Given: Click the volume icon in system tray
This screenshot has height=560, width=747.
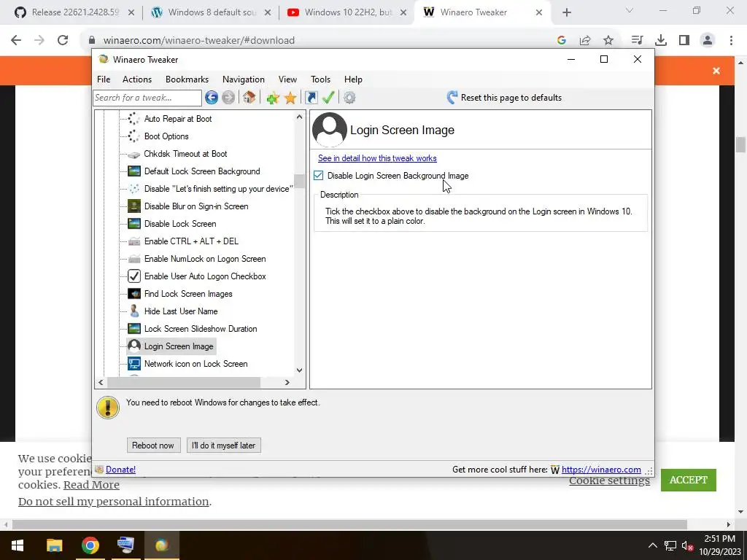Looking at the screenshot, I should coord(687,545).
